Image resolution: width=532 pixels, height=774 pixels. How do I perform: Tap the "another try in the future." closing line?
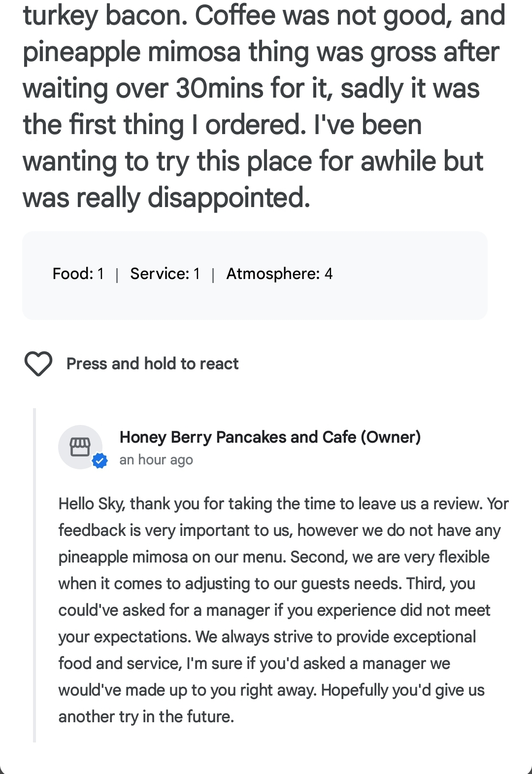[x=146, y=717]
